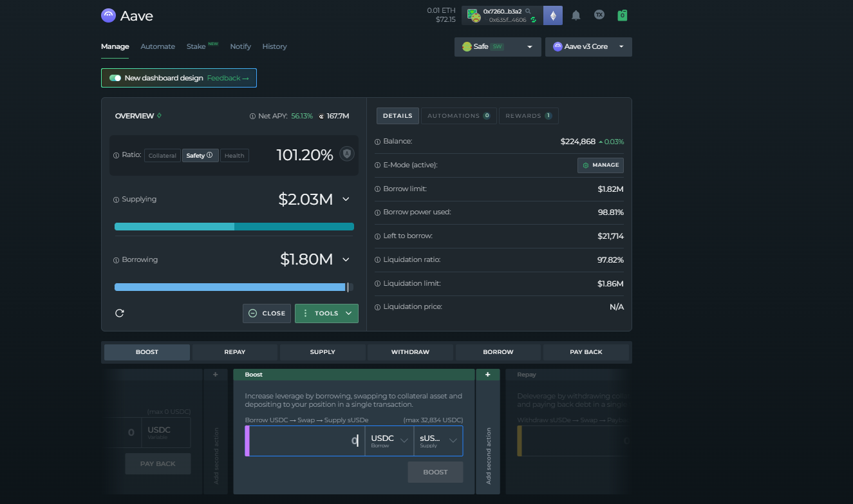Click the 0x7260...b3a2 wallet address
853x504 pixels.
tap(502, 11)
